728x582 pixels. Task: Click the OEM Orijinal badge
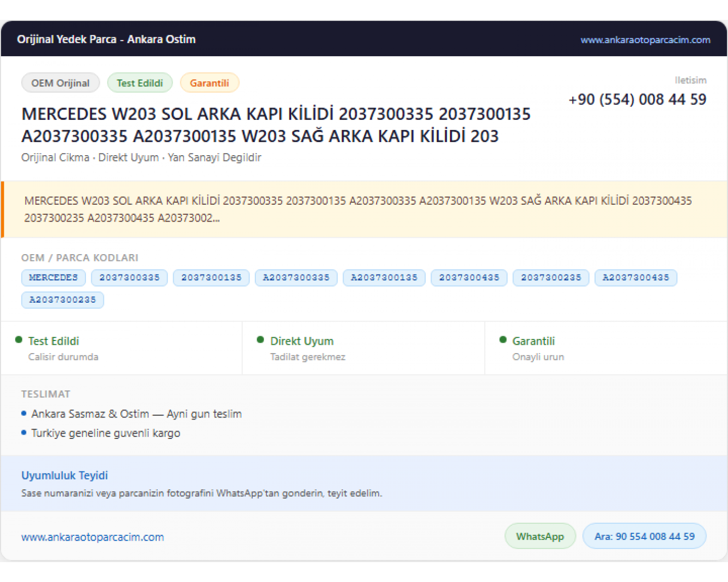click(61, 83)
